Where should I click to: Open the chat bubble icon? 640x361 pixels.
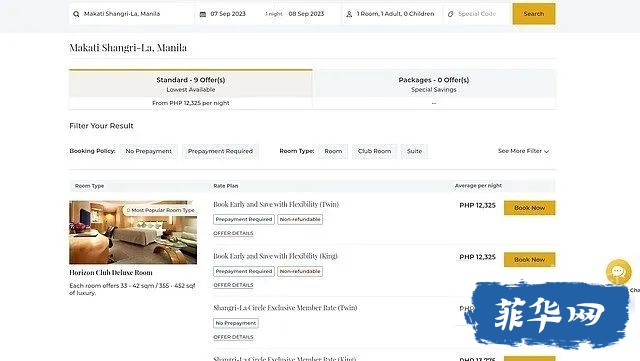coord(619,272)
